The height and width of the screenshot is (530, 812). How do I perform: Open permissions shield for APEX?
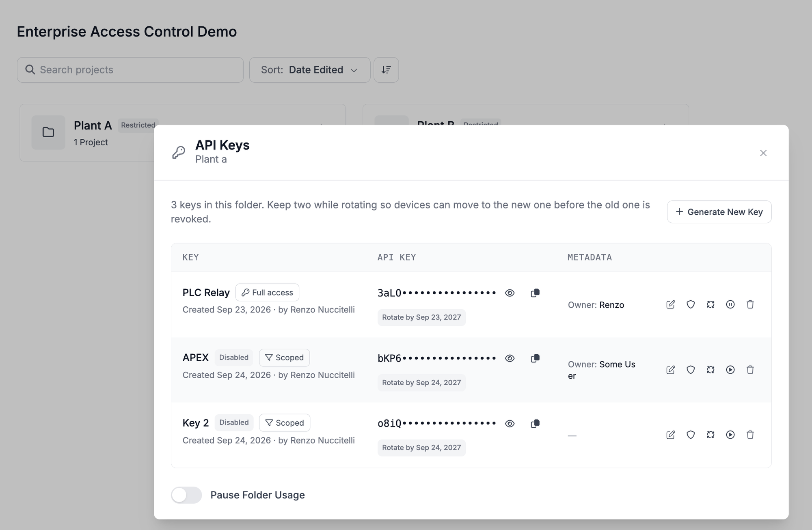(691, 370)
